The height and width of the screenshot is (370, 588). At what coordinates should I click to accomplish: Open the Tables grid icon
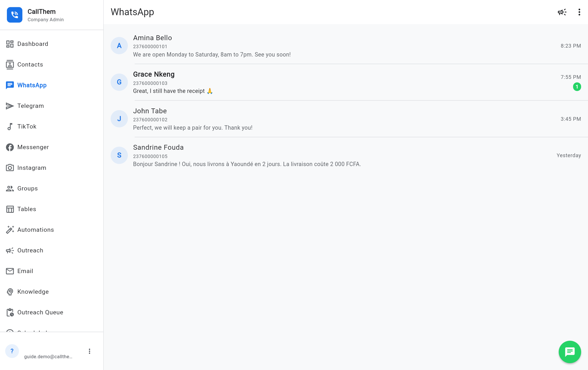point(10,209)
